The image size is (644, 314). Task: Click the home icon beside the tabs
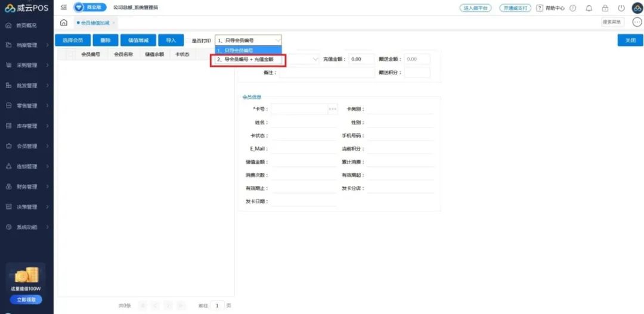coord(64,23)
